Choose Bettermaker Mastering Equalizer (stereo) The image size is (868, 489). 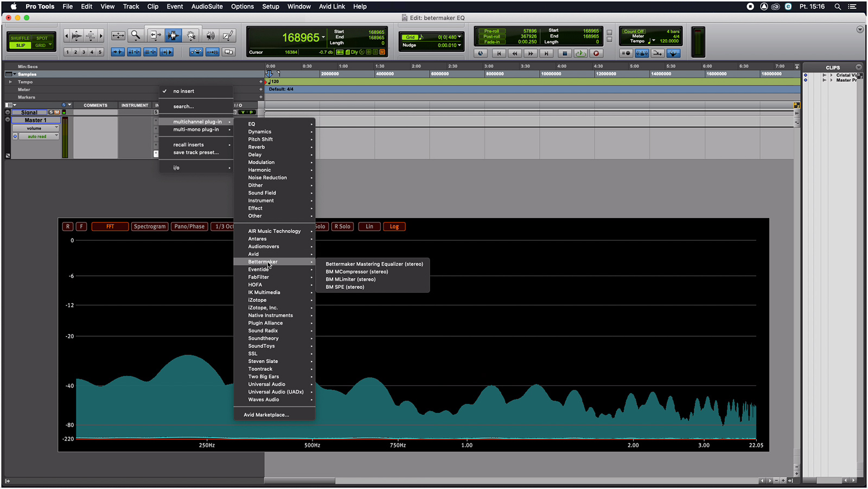[x=374, y=264]
